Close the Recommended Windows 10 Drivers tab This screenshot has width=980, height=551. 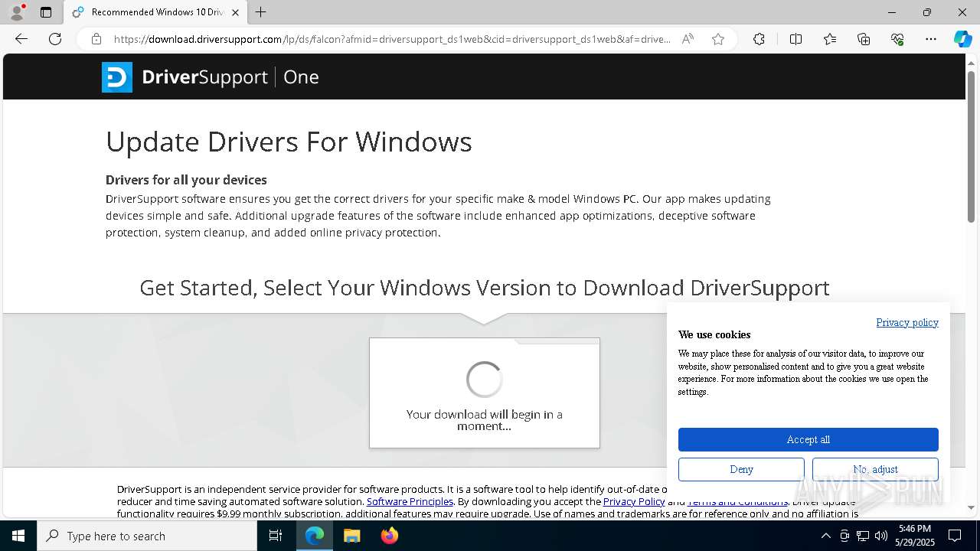(235, 12)
